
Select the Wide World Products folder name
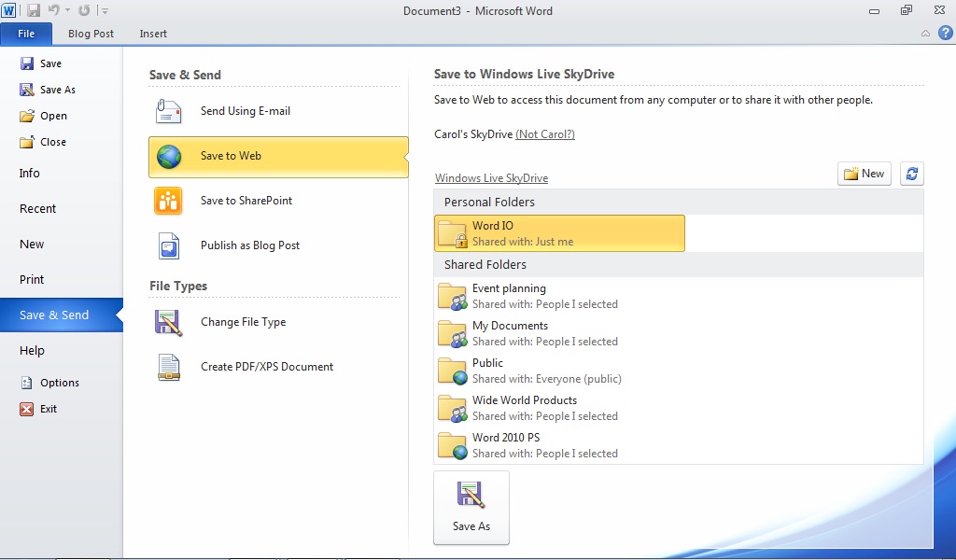(x=525, y=399)
